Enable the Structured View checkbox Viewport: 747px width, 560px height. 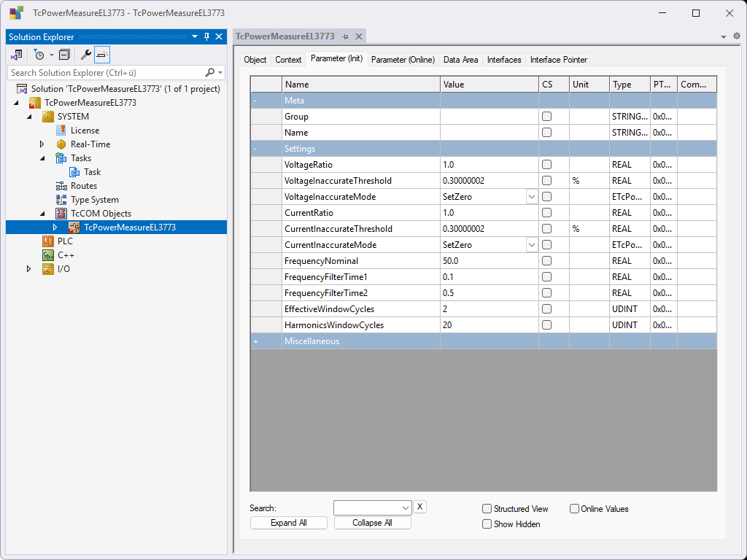coord(487,508)
